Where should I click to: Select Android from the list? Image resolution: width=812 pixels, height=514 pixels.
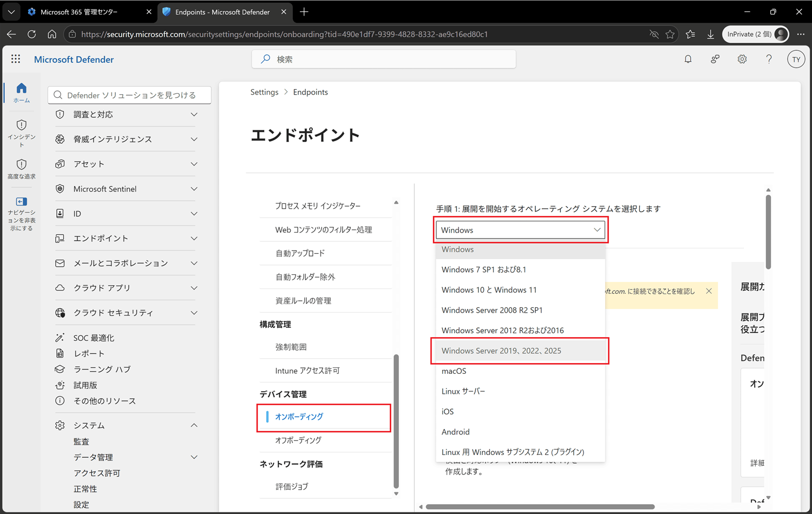(x=520, y=432)
